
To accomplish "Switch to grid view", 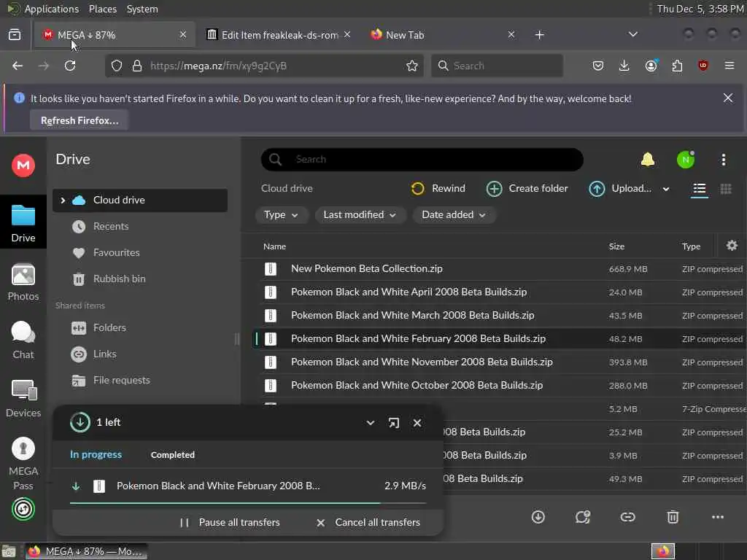I will pos(726,189).
